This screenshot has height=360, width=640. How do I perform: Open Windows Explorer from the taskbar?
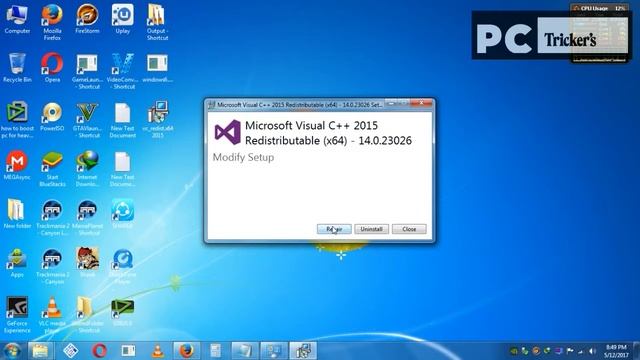coord(40,351)
